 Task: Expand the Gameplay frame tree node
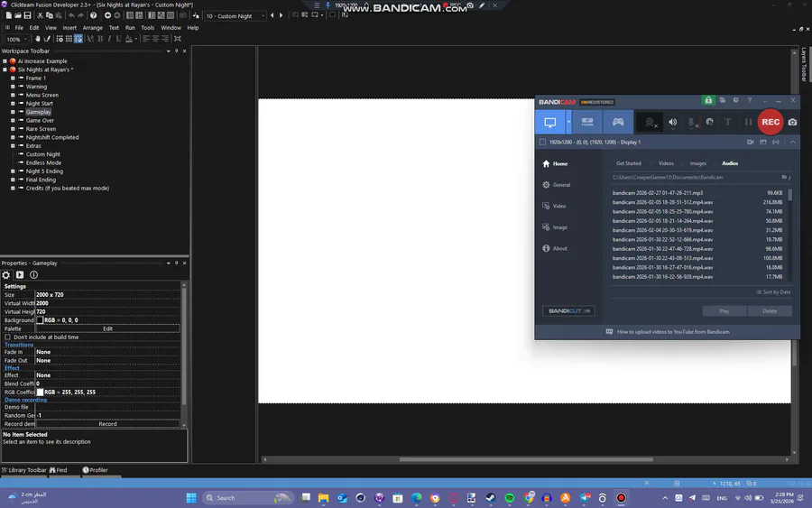[13, 112]
